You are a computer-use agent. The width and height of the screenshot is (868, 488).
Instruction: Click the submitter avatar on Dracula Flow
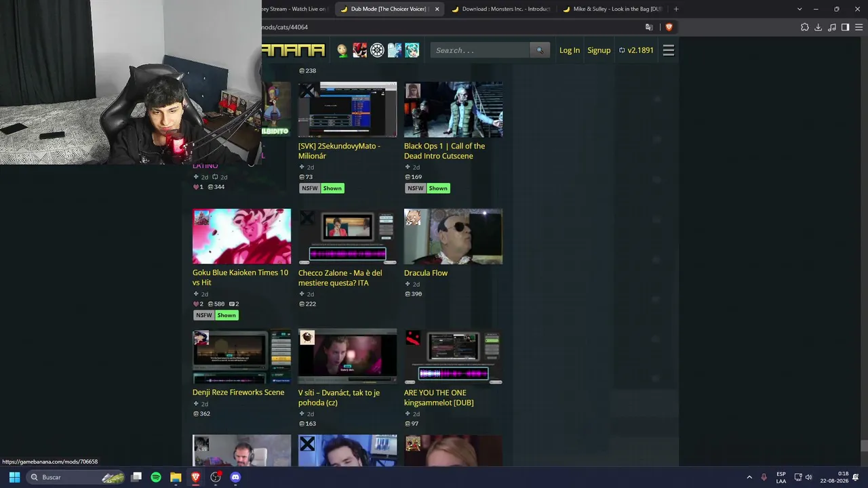[x=413, y=218]
